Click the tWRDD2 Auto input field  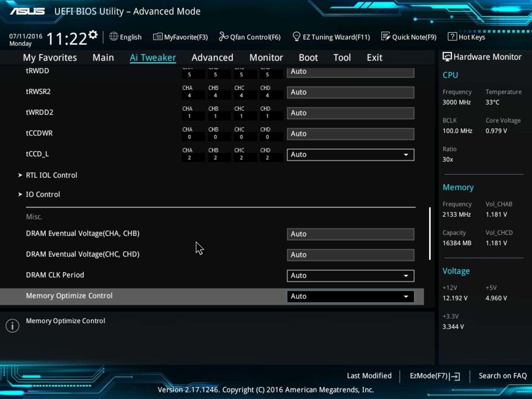350,113
